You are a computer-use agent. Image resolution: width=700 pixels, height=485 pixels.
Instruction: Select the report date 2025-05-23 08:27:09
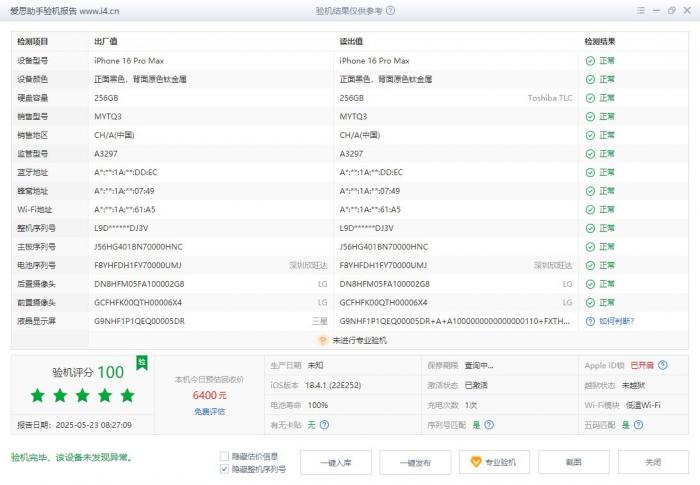[94, 425]
